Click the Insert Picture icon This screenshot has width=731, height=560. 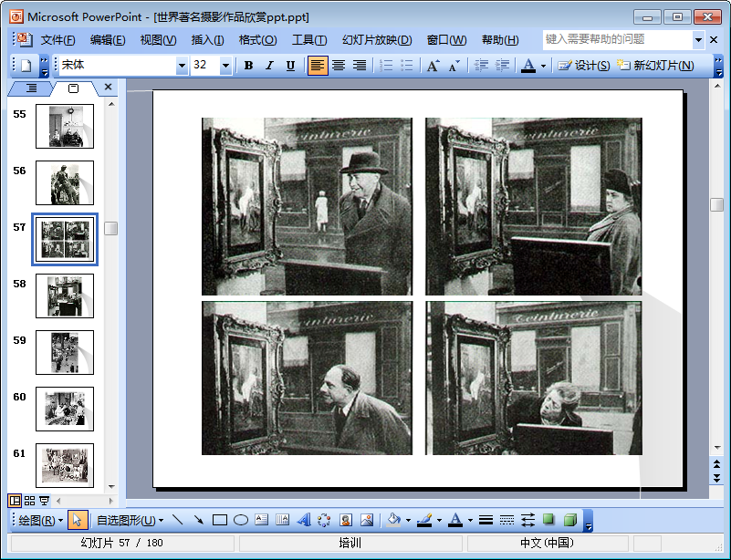367,520
